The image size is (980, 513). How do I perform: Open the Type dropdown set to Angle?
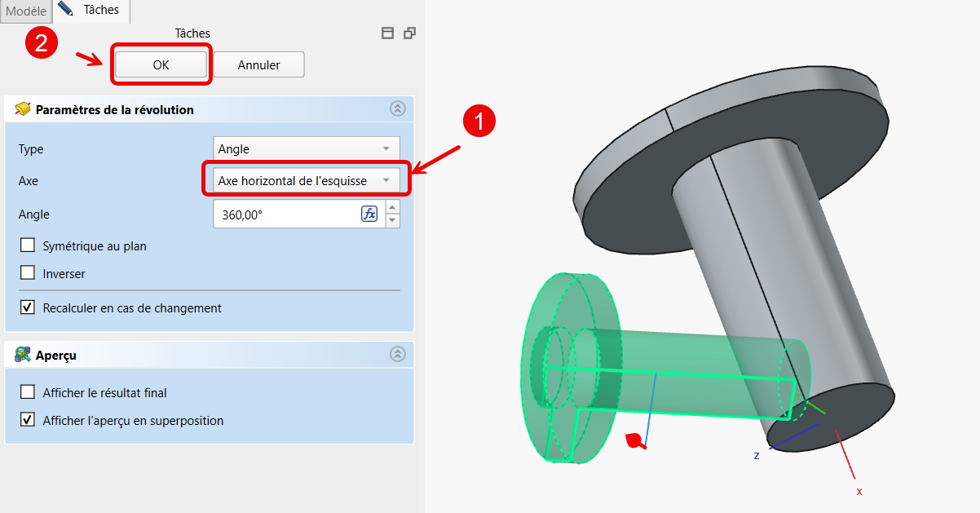(x=306, y=148)
